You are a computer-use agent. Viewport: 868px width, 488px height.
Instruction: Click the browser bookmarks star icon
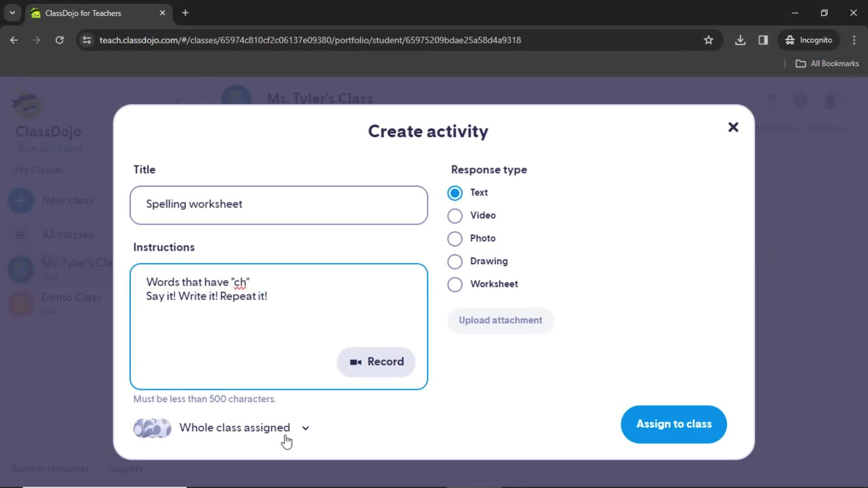[709, 40]
